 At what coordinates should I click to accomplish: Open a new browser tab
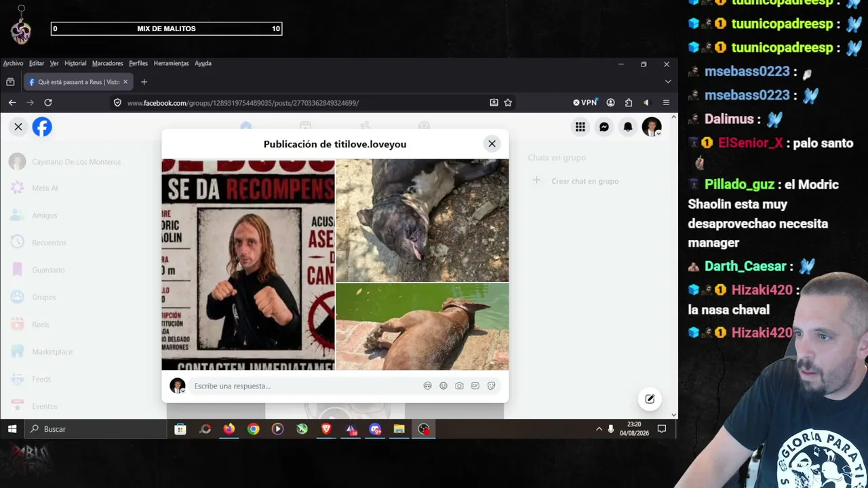(x=144, y=82)
